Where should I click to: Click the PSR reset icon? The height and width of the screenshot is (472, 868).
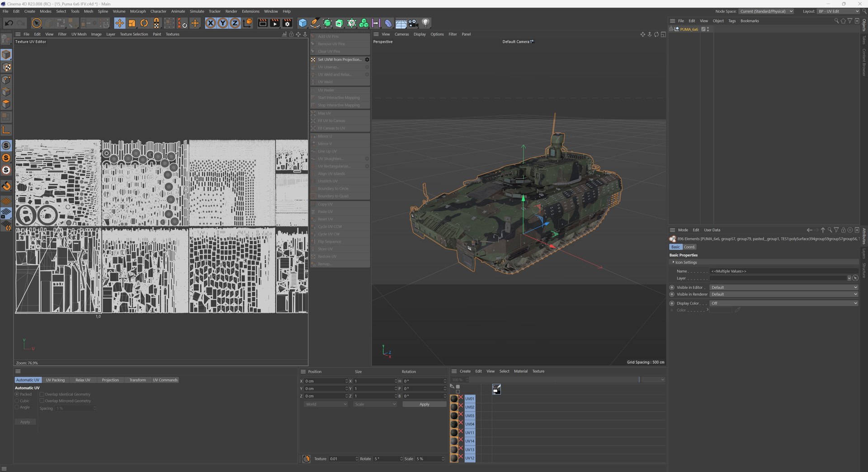point(182,23)
